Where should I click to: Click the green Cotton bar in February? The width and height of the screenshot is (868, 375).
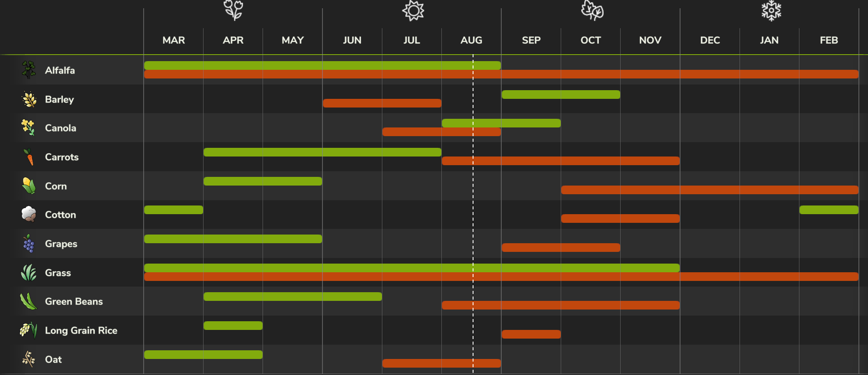point(829,210)
